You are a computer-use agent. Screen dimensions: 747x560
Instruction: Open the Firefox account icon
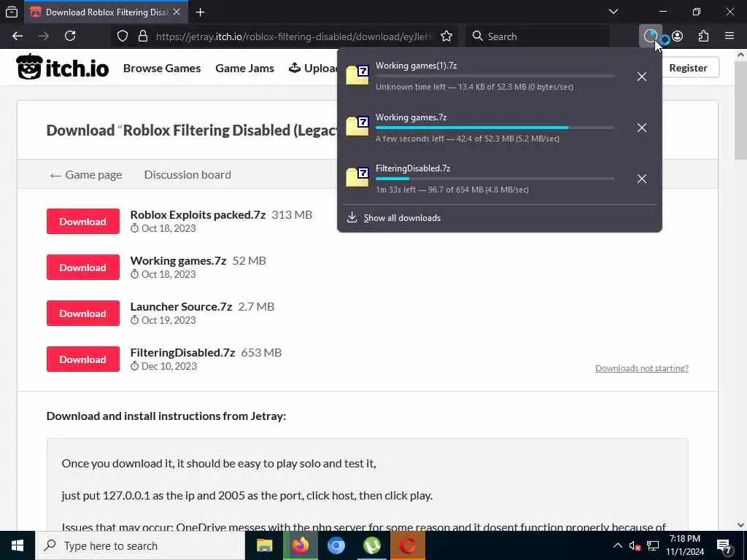pyautogui.click(x=677, y=36)
